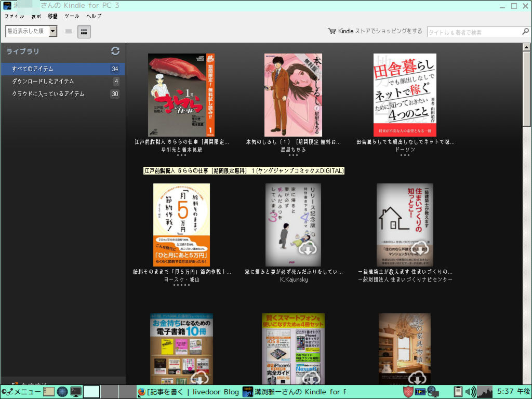The image size is (532, 399).
Task: Click rating dots under ドーソン
Action: pyautogui.click(x=405, y=155)
